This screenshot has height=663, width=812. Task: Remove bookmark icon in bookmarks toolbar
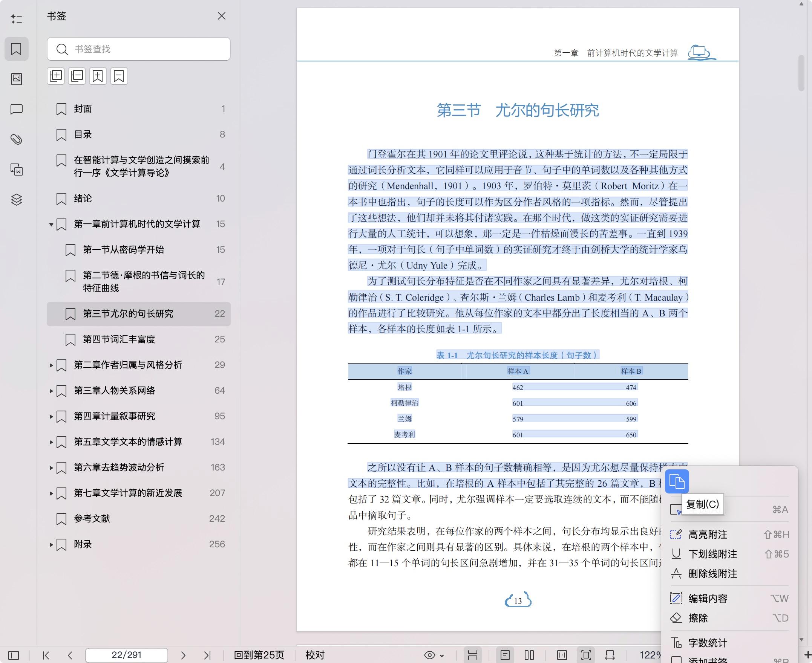coord(119,76)
